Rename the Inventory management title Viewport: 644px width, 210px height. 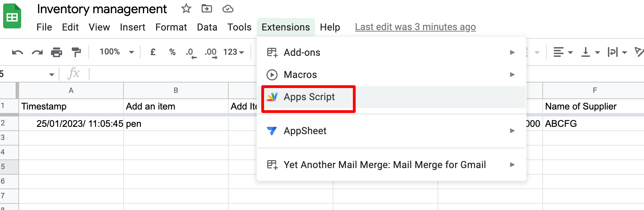pos(102,9)
